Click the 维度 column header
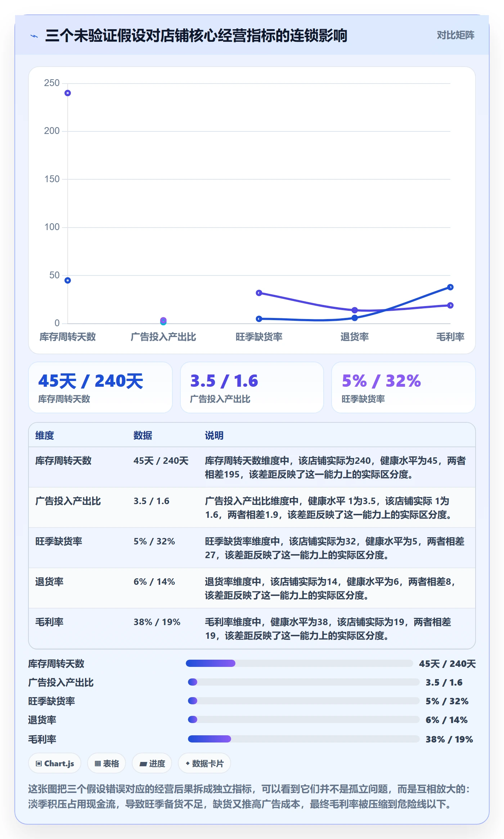504x839 pixels. point(45,435)
